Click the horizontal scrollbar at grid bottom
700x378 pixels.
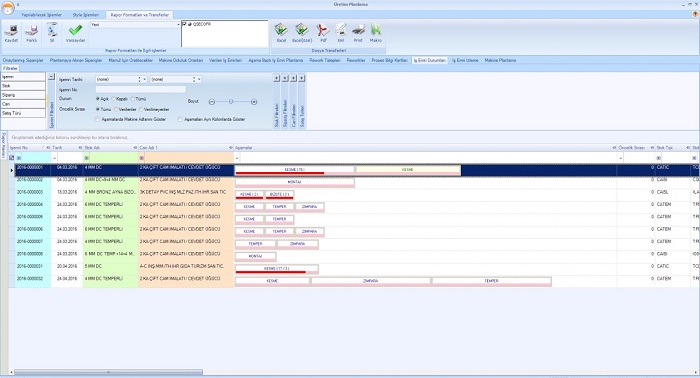[x=108, y=372]
